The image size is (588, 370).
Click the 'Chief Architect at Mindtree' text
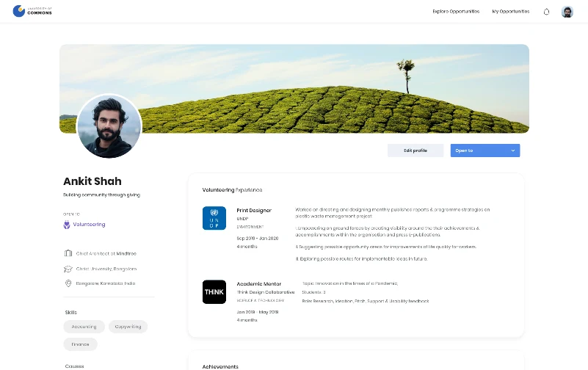[x=106, y=253]
